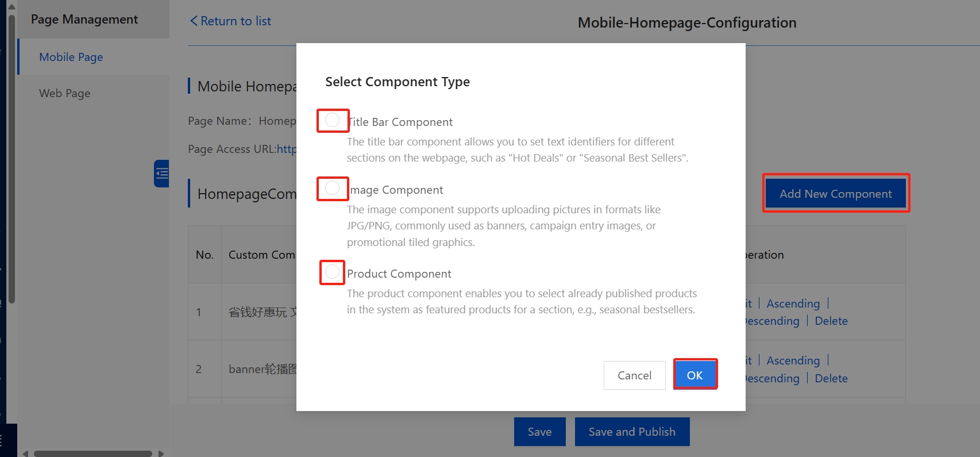Screen dimensions: 980x457
Task: Delete component No. 1 in the table
Action: pos(831,321)
